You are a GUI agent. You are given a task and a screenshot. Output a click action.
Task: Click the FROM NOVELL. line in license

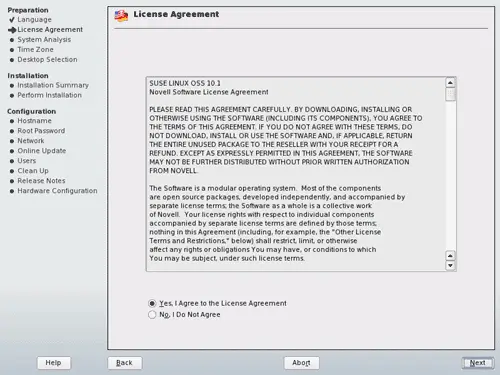click(173, 171)
